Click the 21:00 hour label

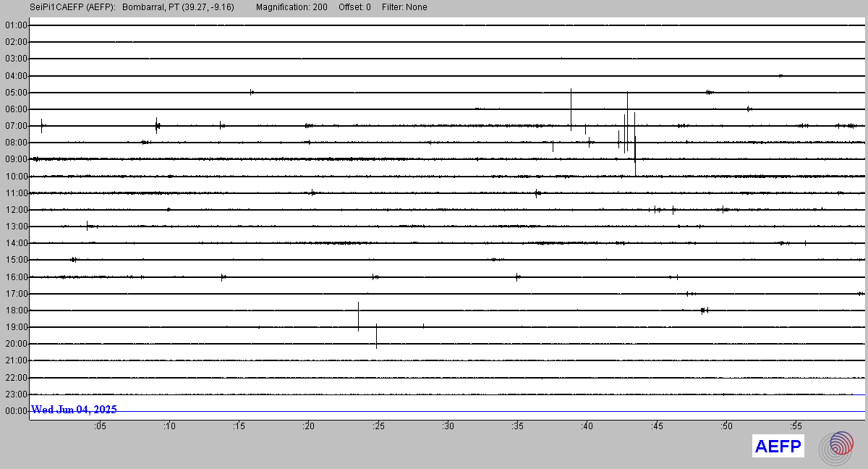pos(16,360)
